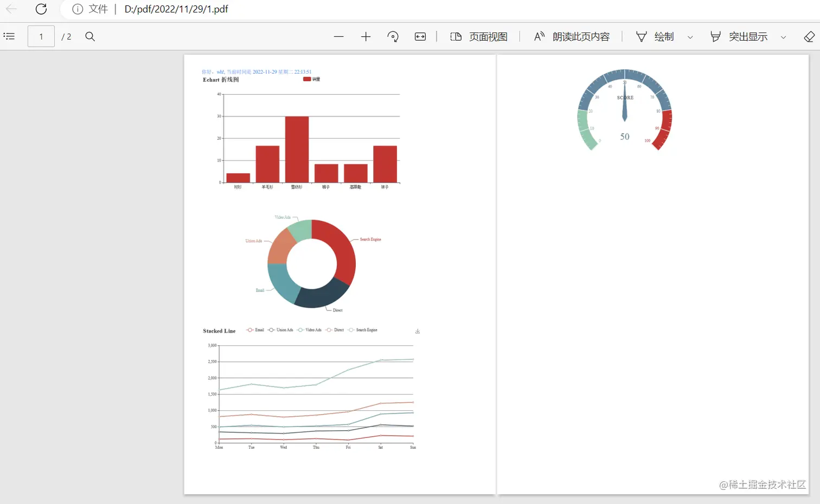Image resolution: width=820 pixels, height=504 pixels.
Task: Activate the 突出显示 highlight tool
Action: coord(739,36)
